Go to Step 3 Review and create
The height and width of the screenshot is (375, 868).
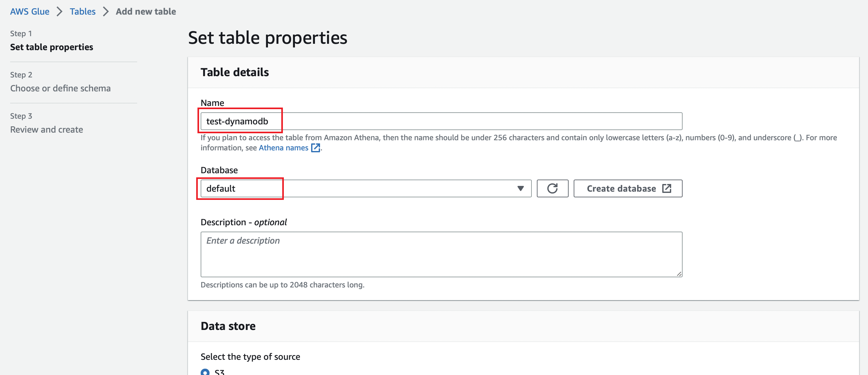(x=46, y=130)
